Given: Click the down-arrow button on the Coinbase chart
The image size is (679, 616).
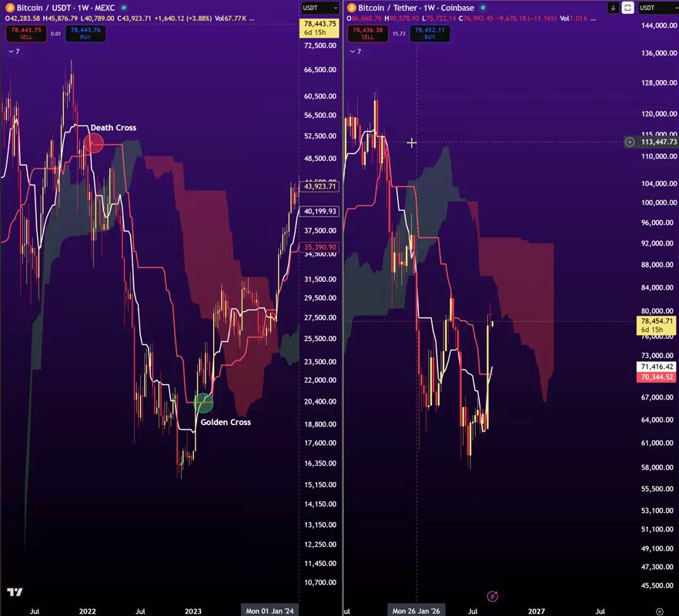Looking at the screenshot, I should 613,8.
